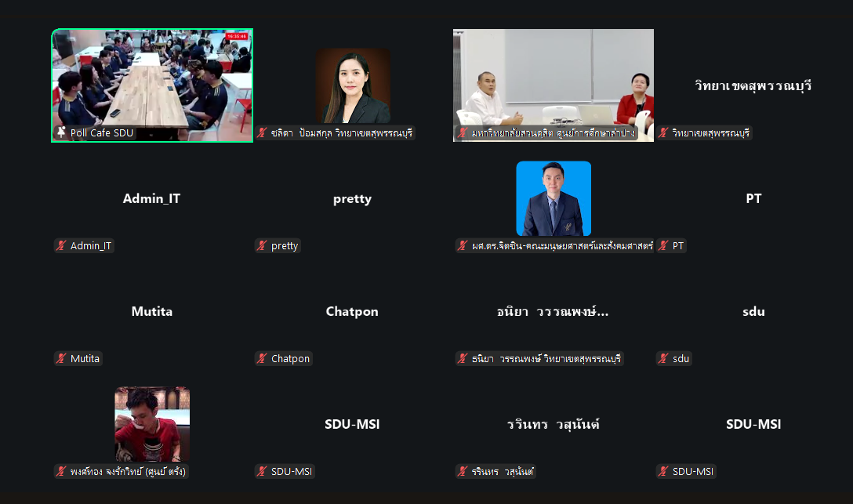Select the woman in black blazer profile photo
Image resolution: width=853 pixels, height=504 pixels.
point(353,86)
